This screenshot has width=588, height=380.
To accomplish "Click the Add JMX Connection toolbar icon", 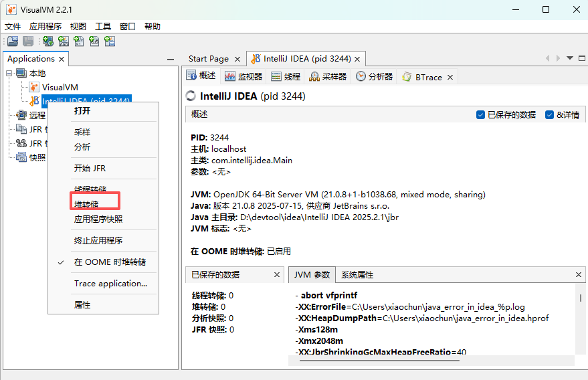I will pyautogui.click(x=64, y=41).
